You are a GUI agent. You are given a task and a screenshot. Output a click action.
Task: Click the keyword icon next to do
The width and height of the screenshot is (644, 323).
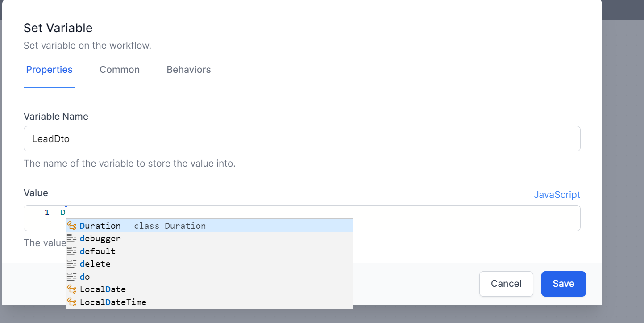[72, 277]
